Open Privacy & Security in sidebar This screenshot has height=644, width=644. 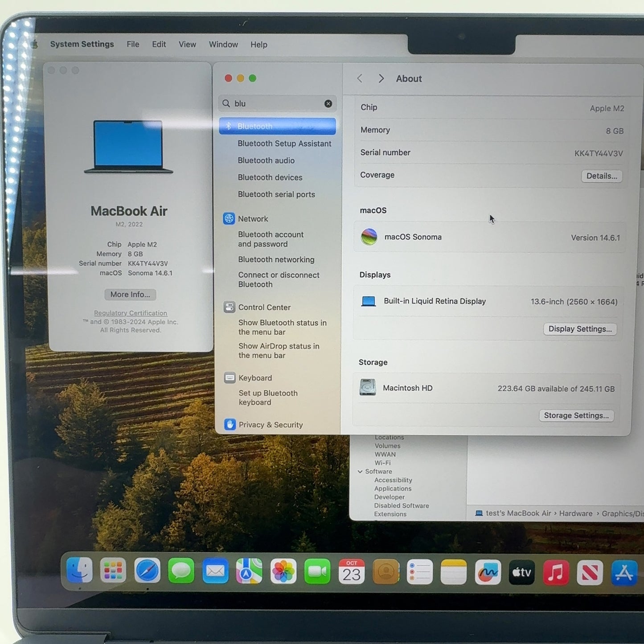click(x=270, y=425)
